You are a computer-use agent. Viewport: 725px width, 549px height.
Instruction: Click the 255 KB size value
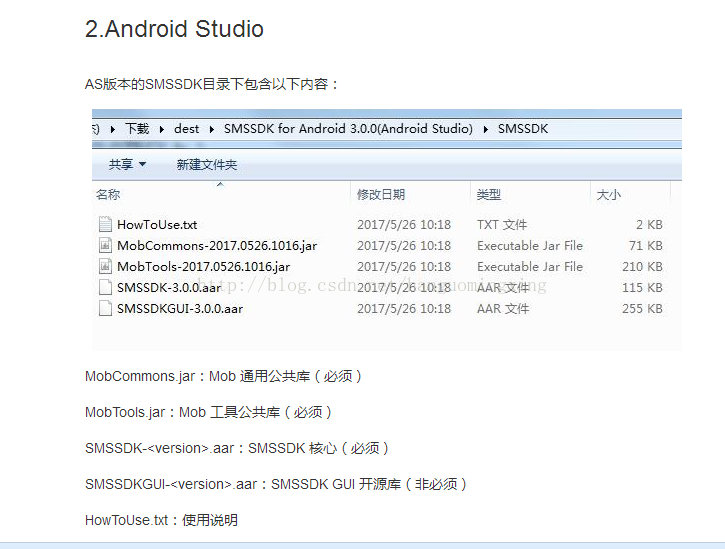pos(642,308)
